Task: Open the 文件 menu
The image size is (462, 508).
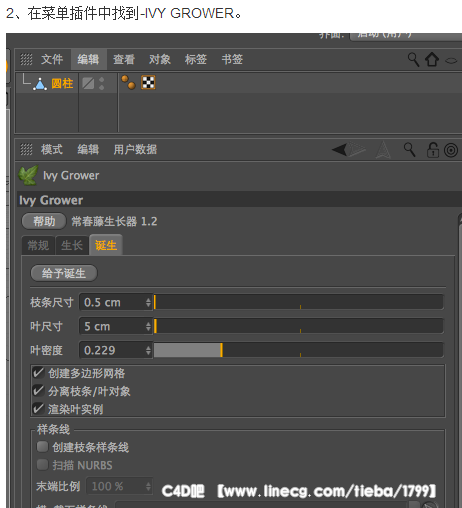Action: [x=52, y=59]
